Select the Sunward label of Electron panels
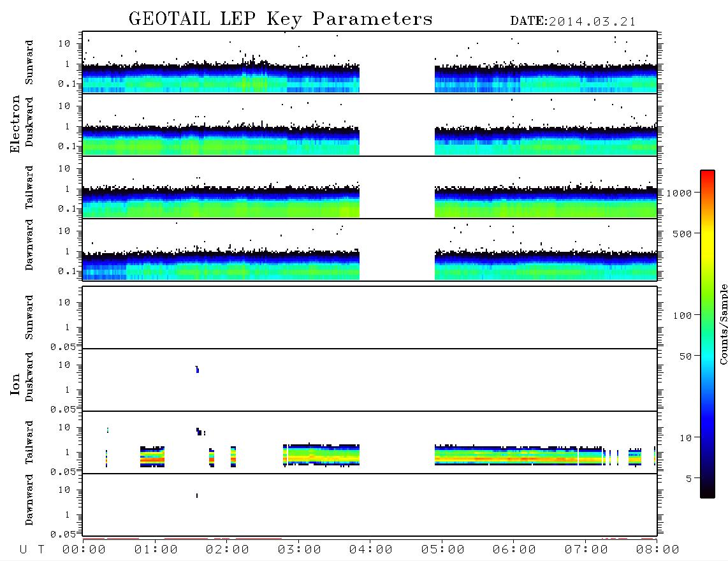The width and height of the screenshot is (728, 561). (x=29, y=62)
